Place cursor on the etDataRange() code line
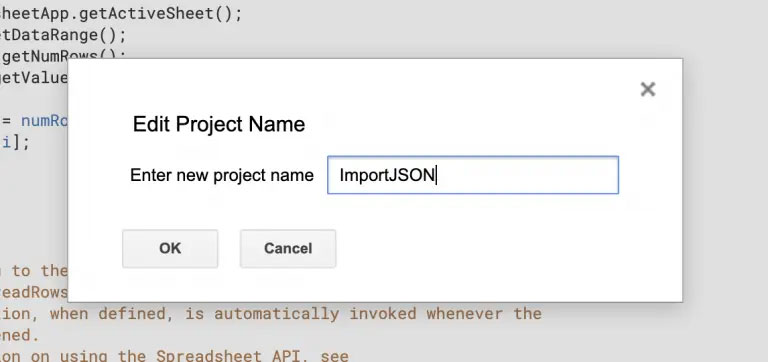This screenshot has width=768, height=362. [x=63, y=35]
